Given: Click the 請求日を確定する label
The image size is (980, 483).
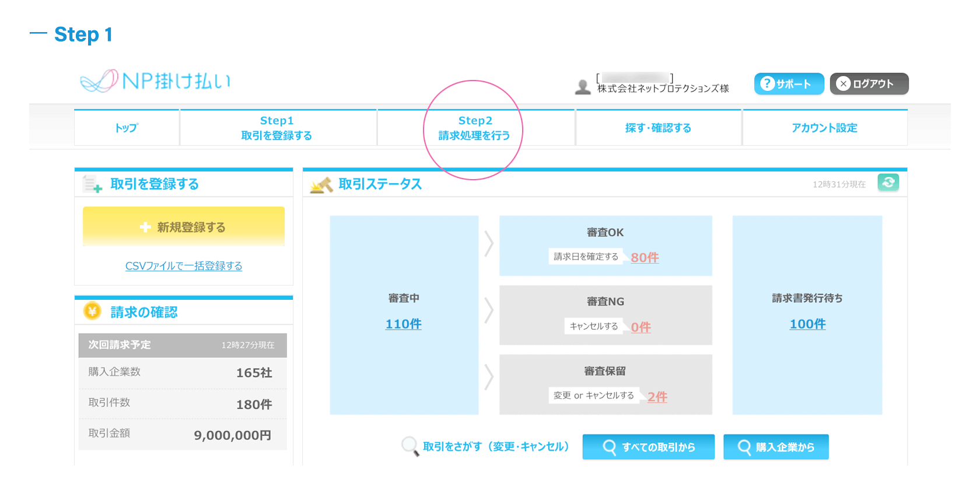Looking at the screenshot, I should click(586, 257).
